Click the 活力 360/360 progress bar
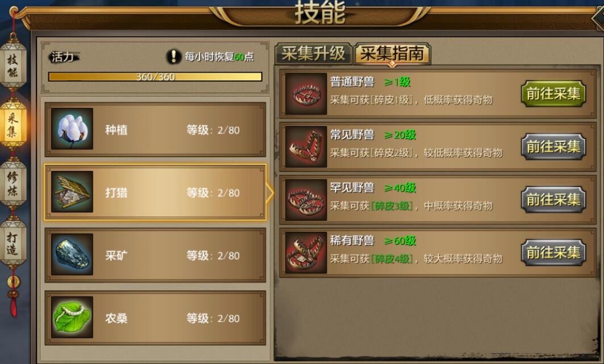 [x=155, y=77]
